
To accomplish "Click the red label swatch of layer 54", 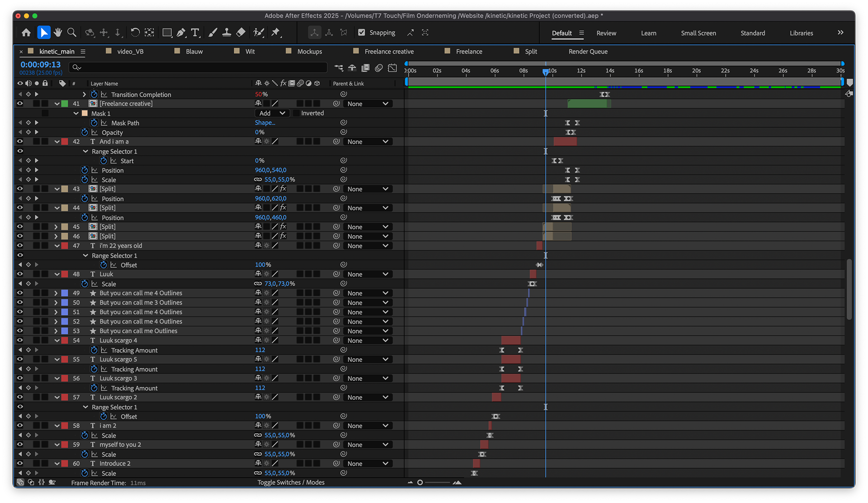I will point(65,341).
